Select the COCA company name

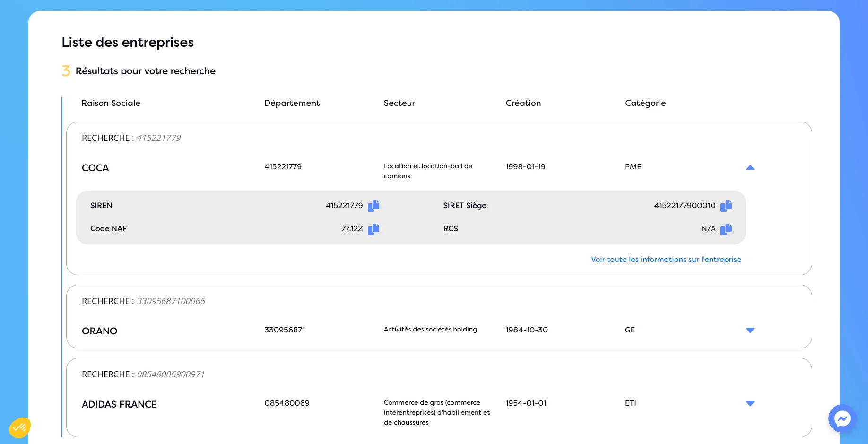95,168
